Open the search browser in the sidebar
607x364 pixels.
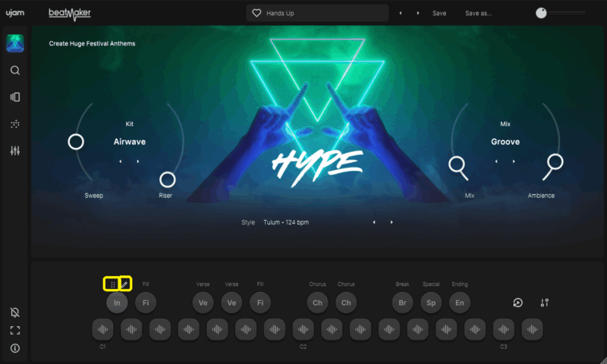click(x=15, y=70)
